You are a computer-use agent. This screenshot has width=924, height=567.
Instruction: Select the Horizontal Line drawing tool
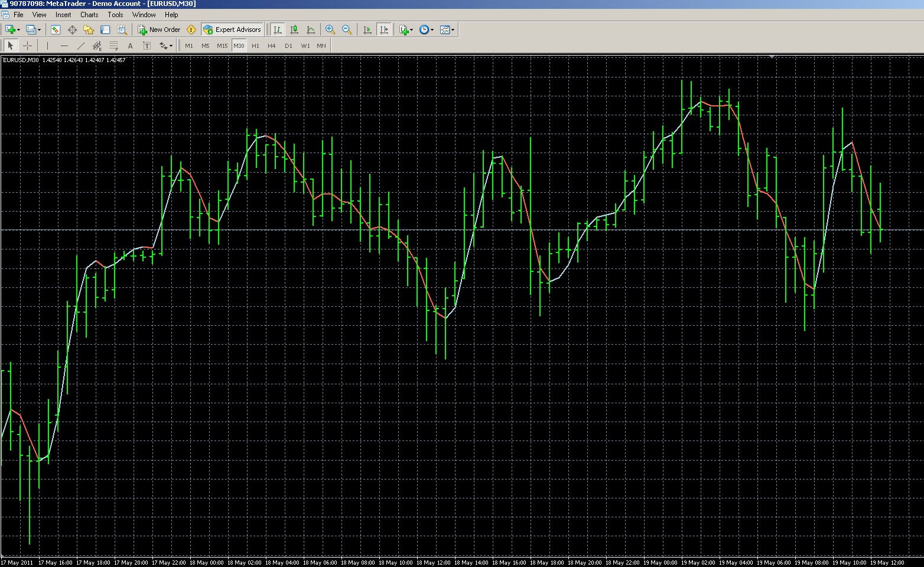click(64, 46)
